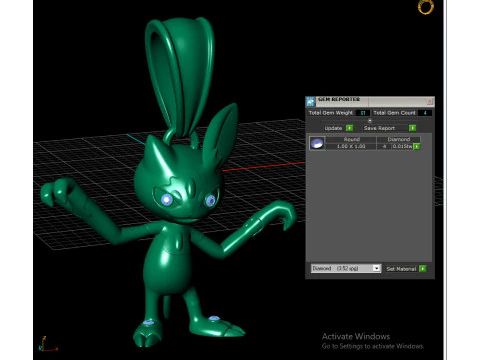Click the Diamond material cell
This screenshot has width=480, height=360.
click(399, 139)
